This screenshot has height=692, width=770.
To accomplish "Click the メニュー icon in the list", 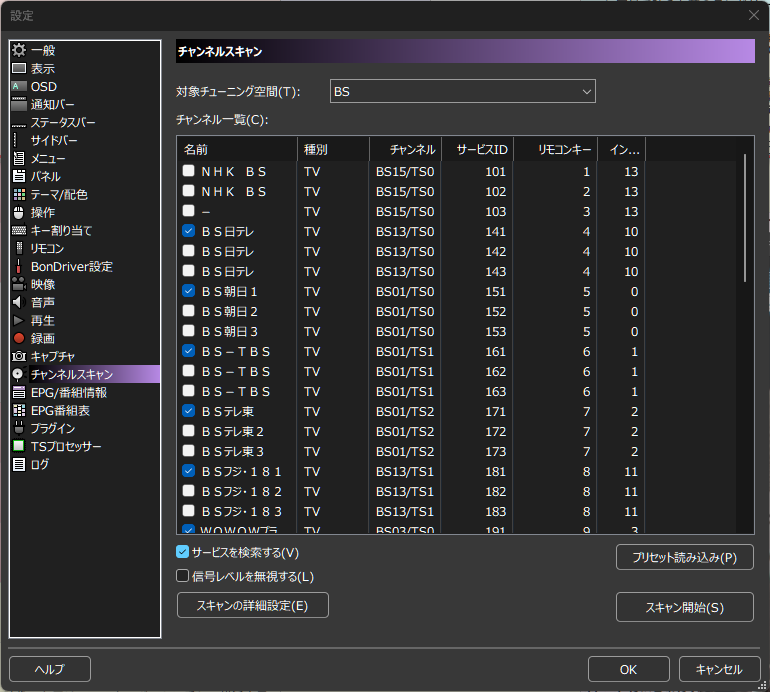I will click(19, 158).
